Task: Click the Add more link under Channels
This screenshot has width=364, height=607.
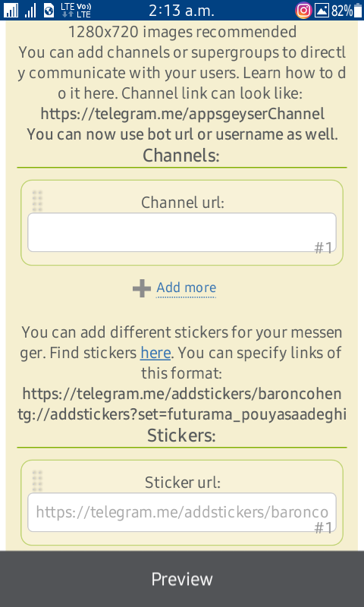Action: (x=186, y=288)
